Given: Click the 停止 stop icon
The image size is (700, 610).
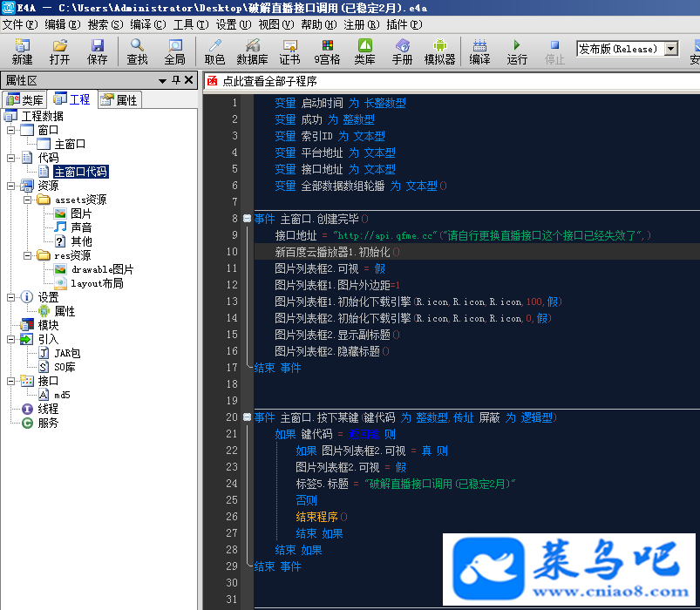Looking at the screenshot, I should pos(554,51).
